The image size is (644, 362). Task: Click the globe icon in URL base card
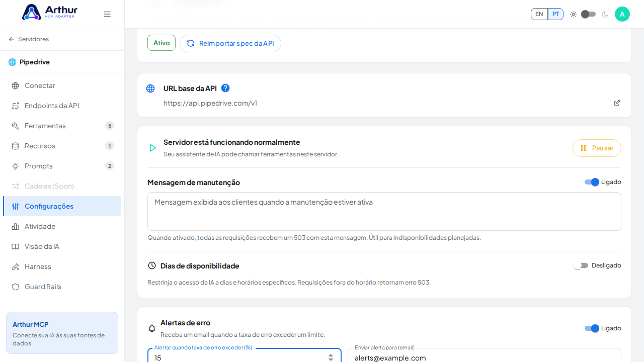coord(150,88)
